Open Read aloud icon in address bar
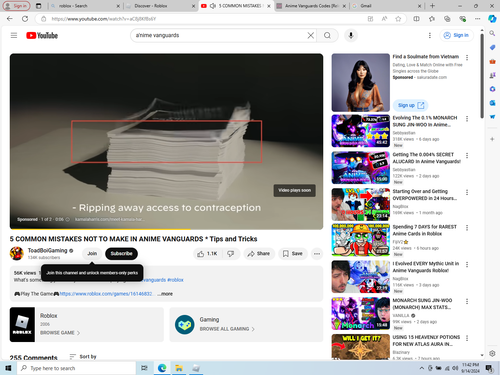500x375 pixels. 384,19
